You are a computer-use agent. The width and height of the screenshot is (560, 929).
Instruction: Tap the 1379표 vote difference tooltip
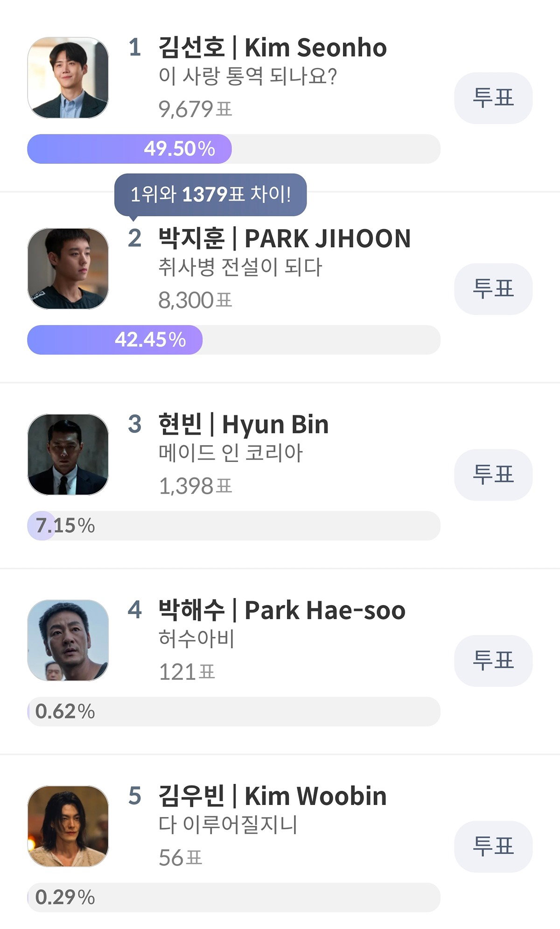pos(210,195)
